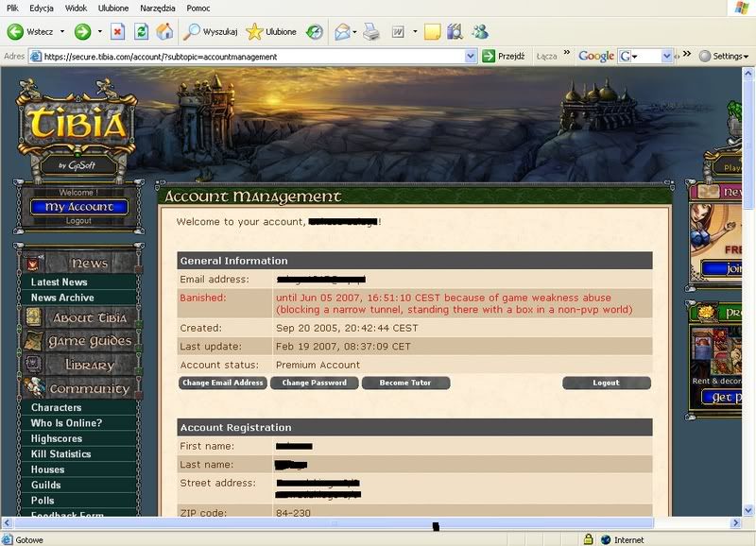This screenshot has width=756, height=546.
Task: Click the Change Password button
Action: 315,383
